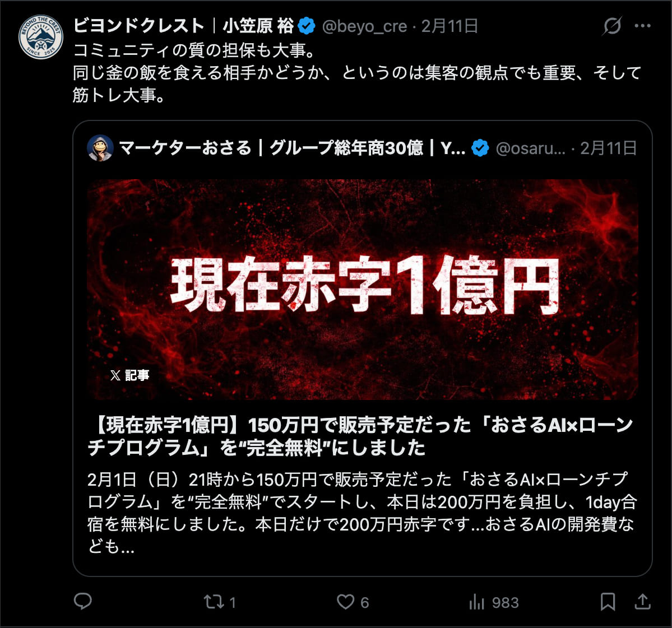Screen dimensions: 672x628
Task: Click the Grok slash-circle icon
Action: 612,26
